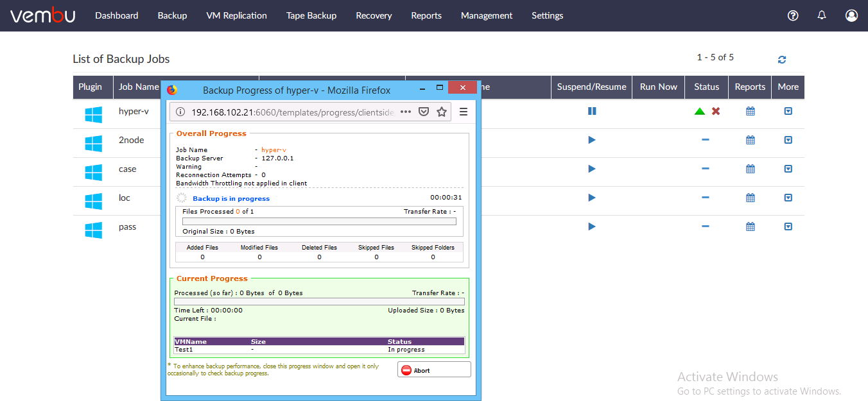Click the overall progress bar
868x401 pixels.
319,221
